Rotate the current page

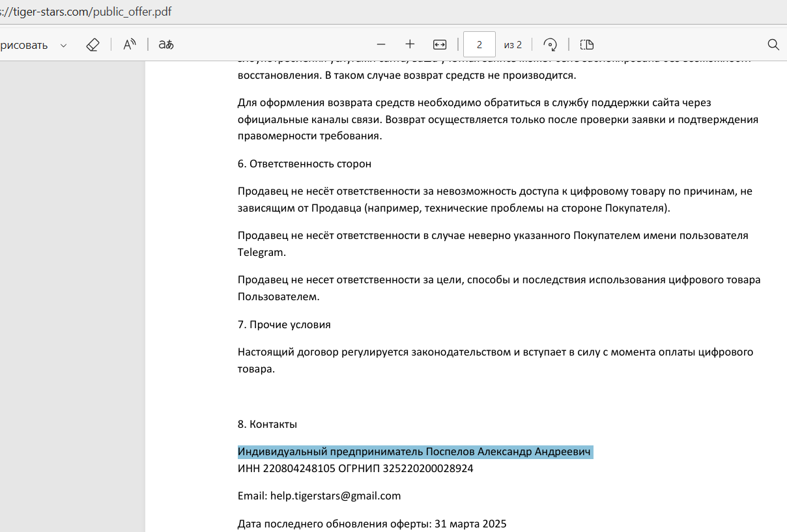click(x=551, y=44)
